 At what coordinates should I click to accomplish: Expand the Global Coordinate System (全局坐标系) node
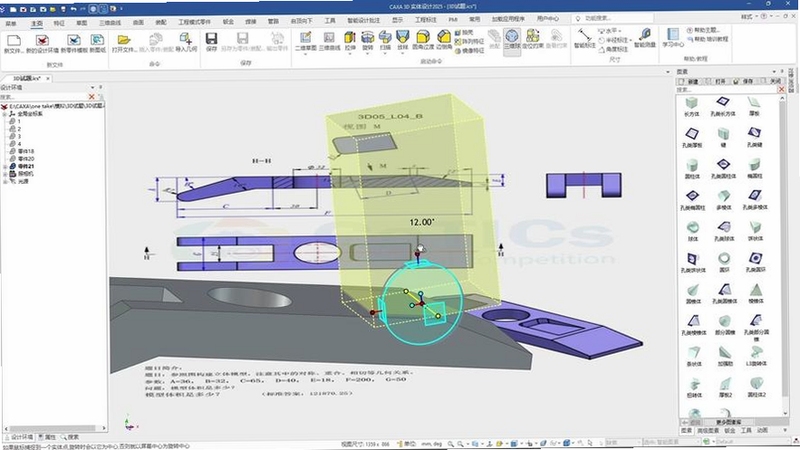(5, 114)
